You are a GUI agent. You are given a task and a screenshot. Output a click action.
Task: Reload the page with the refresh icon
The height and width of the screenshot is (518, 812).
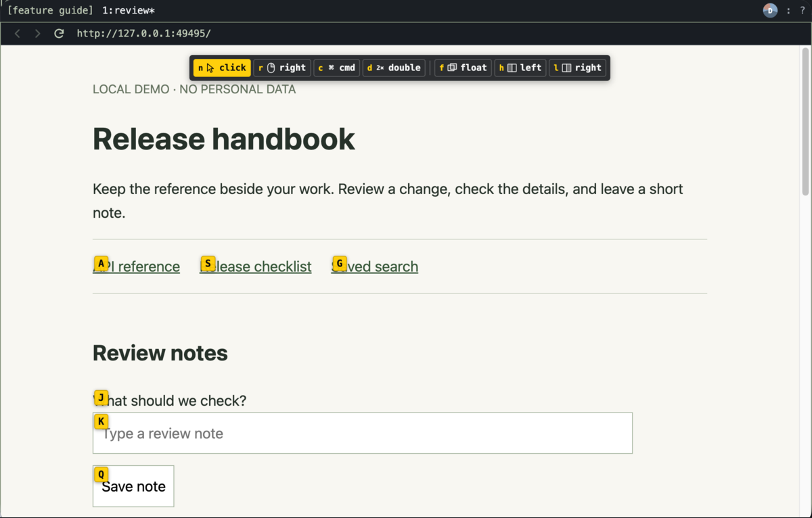[x=59, y=33]
